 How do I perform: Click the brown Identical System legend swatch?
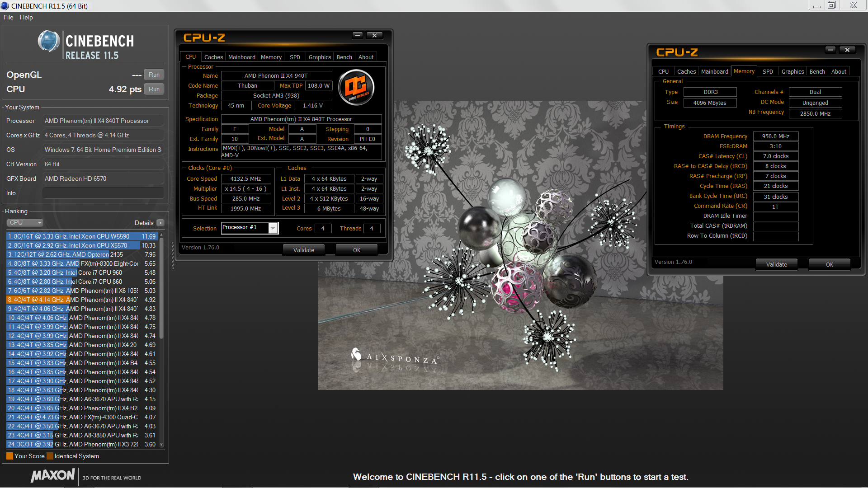pos(50,456)
